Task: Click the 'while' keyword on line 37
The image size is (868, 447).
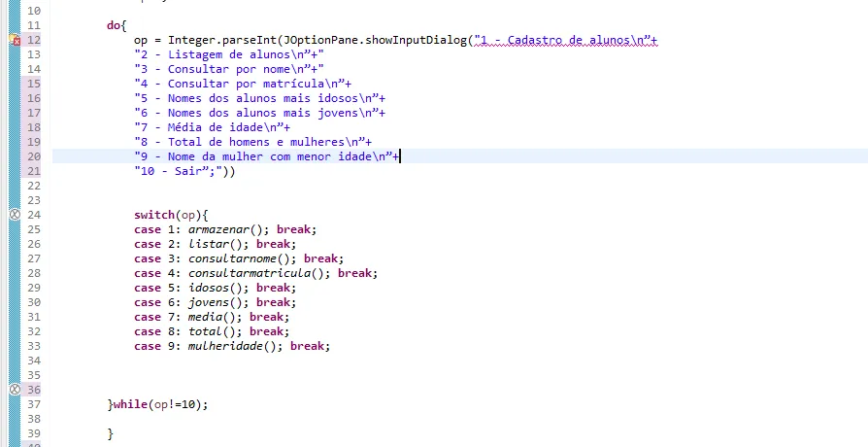Action: (130, 404)
